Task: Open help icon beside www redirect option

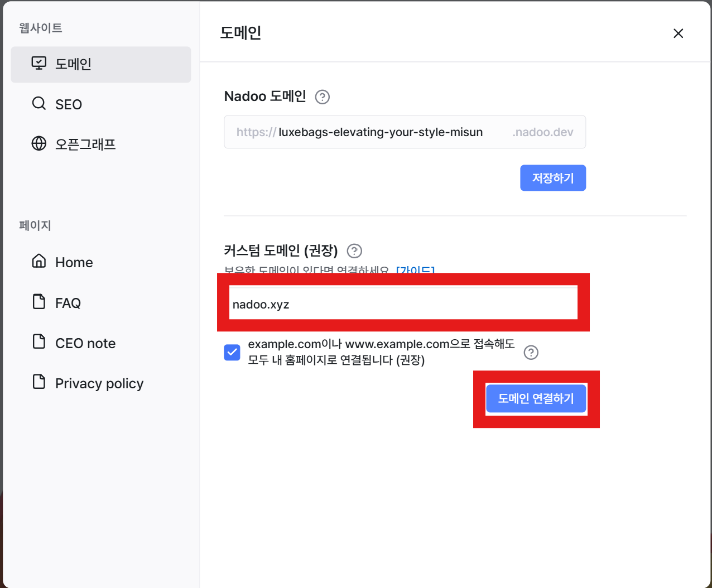Action: pyautogui.click(x=531, y=353)
